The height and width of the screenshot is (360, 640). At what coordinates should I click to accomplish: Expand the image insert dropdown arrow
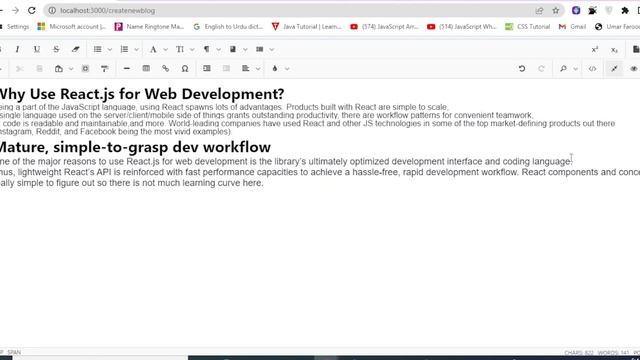point(245,49)
